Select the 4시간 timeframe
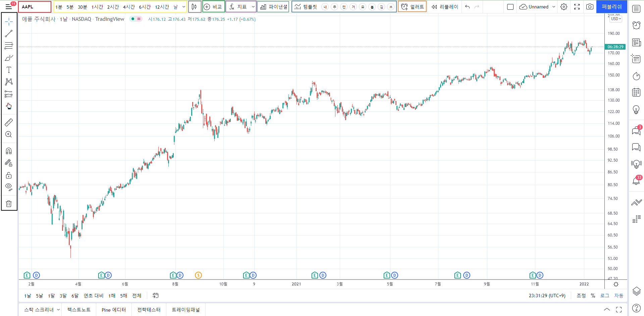The width and height of the screenshot is (644, 316). point(129,7)
